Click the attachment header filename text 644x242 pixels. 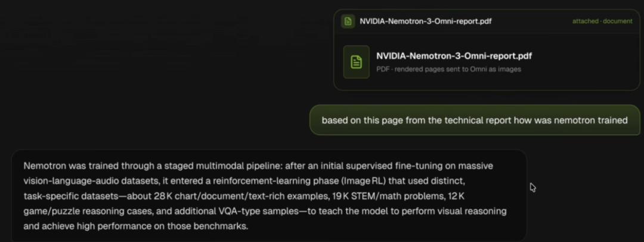pos(425,21)
